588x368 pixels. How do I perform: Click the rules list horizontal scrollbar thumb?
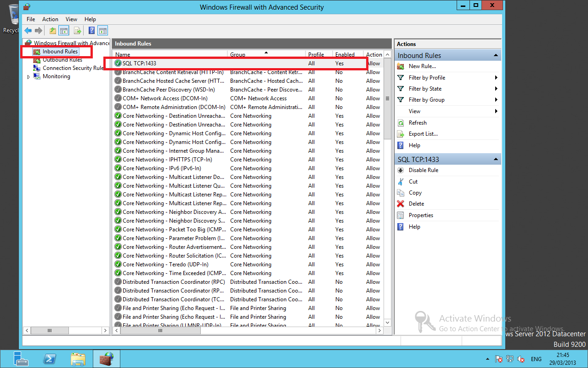tap(160, 330)
